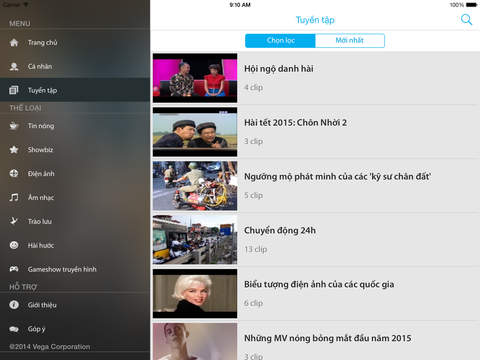480x360 pixels.
Task: Switch to the Mới nhất tab
Action: (x=350, y=41)
